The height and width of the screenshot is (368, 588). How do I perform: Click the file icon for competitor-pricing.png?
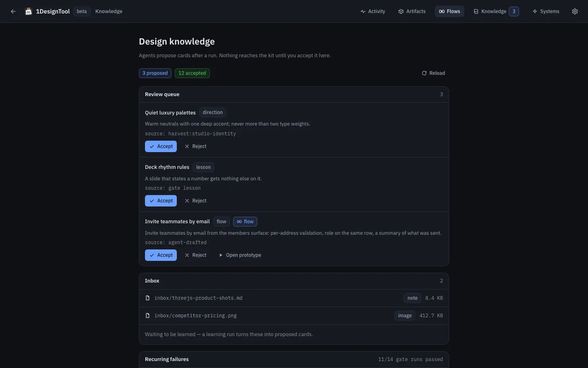click(x=148, y=316)
